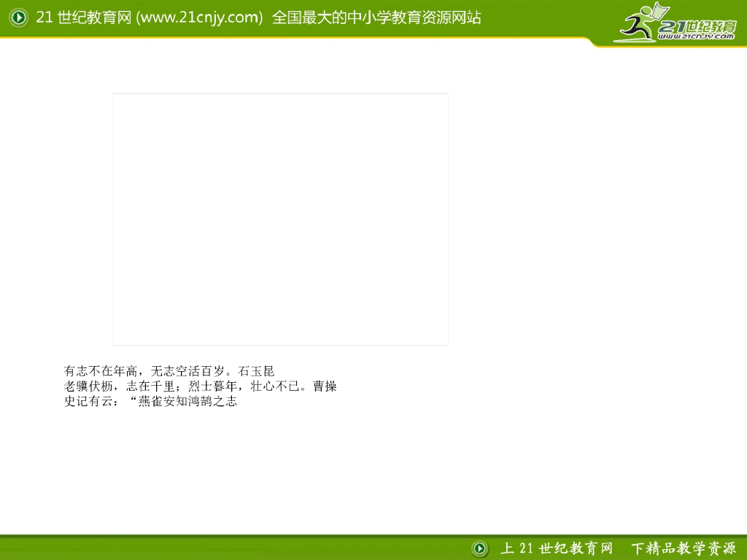Click the footer text 上21世纪教育网
The height and width of the screenshot is (560, 747).
(x=557, y=548)
